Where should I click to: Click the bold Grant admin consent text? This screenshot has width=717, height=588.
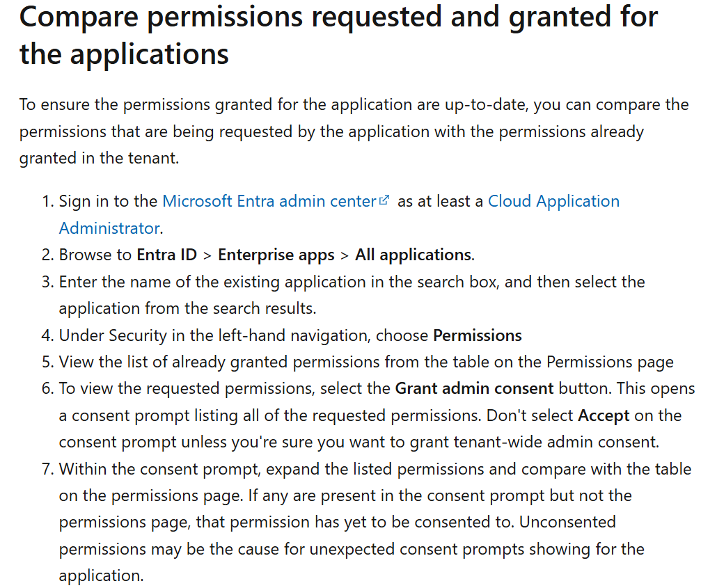(474, 389)
